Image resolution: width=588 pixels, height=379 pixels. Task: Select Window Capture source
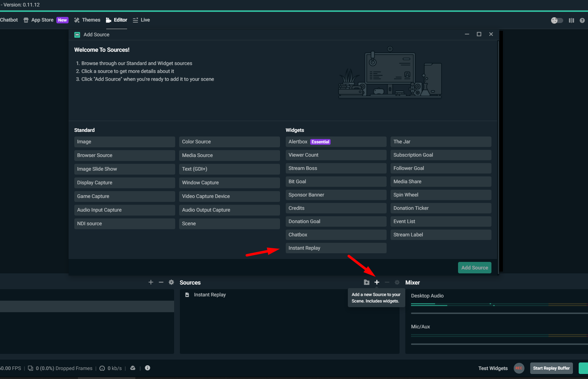point(229,182)
